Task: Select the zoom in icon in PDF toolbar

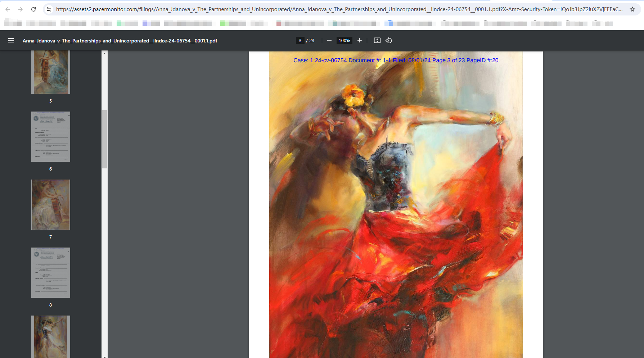Action: click(359, 40)
